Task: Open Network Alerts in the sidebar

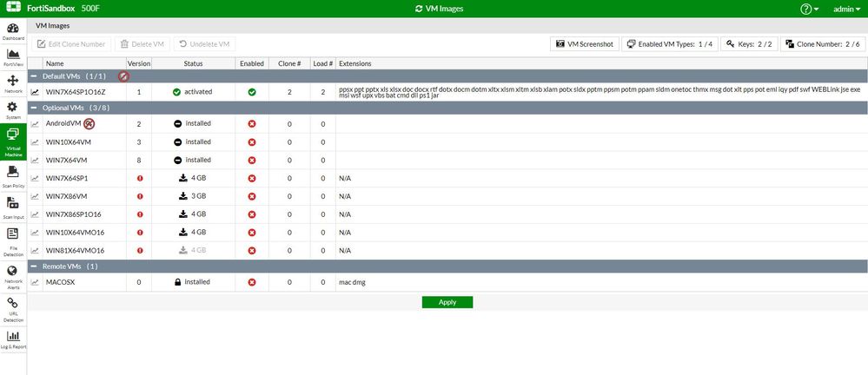Action: pos(13,275)
